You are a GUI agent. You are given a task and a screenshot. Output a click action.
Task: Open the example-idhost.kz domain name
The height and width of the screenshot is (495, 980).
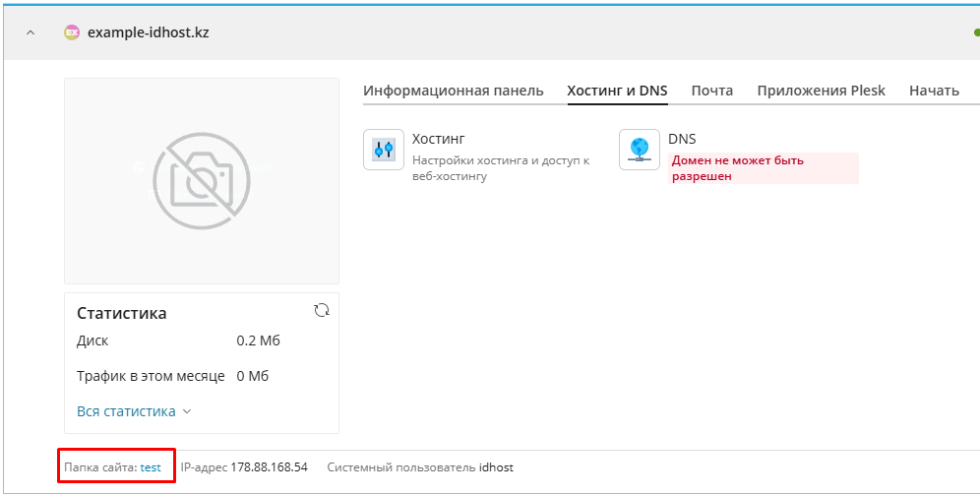(148, 32)
